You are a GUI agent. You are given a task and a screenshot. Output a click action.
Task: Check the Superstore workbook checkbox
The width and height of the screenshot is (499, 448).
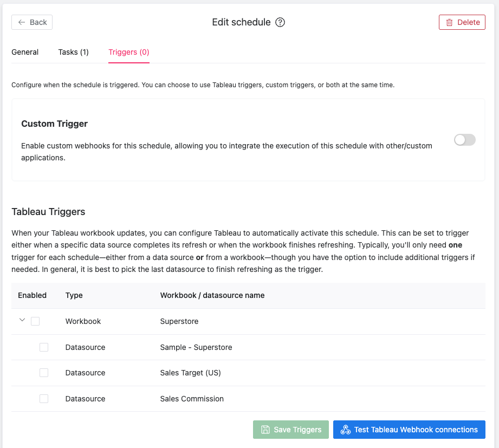(x=35, y=321)
